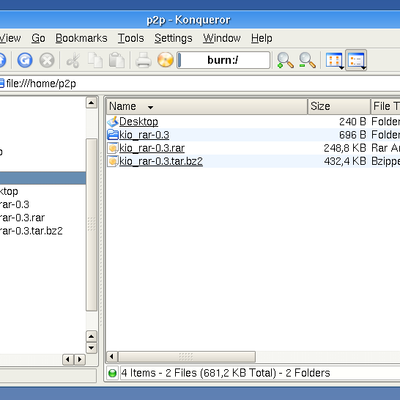Click file list horizontal scroll left arrow
400x400 pixels.
[x=112, y=357]
